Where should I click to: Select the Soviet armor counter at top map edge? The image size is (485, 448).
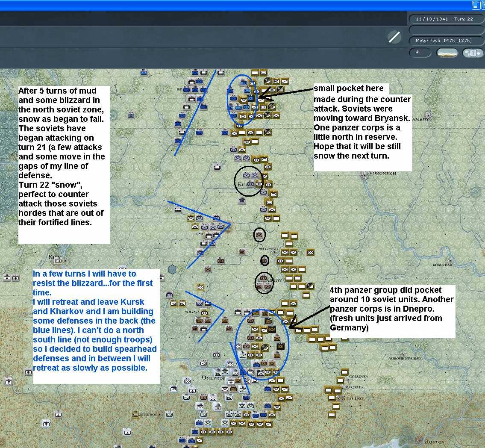[263, 73]
